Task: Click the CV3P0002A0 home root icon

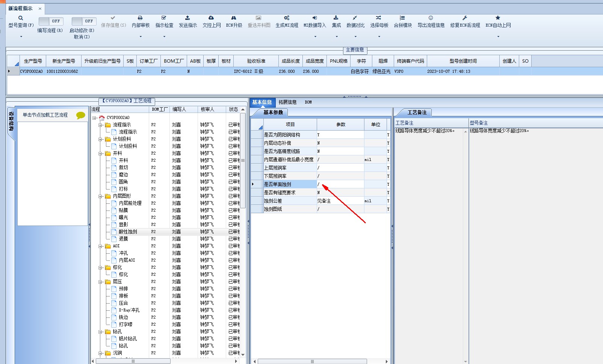Action: (102, 117)
